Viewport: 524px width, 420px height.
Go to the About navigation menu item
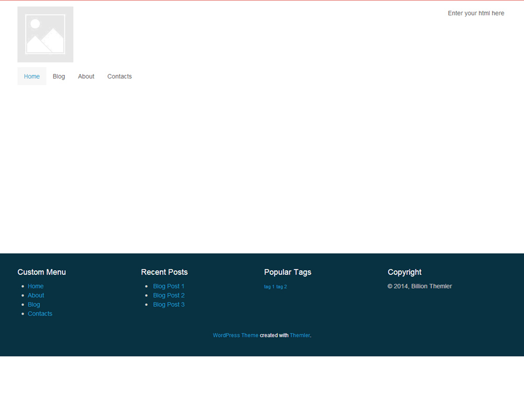click(x=86, y=76)
